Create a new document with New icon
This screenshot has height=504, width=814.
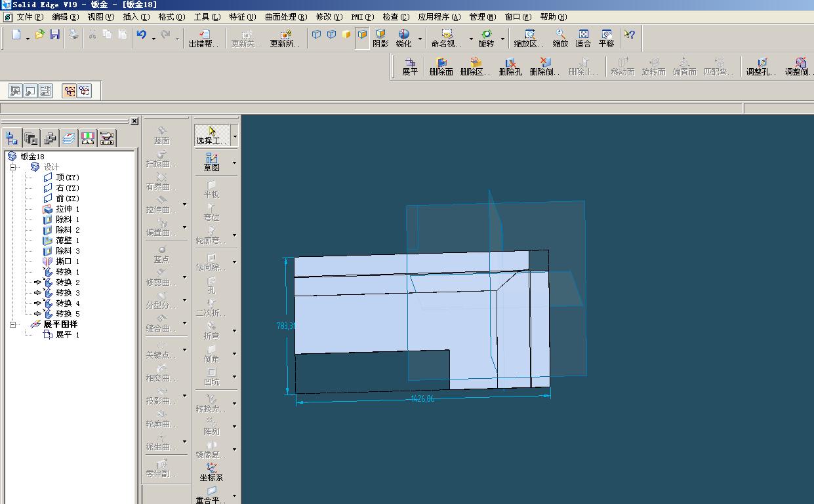pos(16,35)
